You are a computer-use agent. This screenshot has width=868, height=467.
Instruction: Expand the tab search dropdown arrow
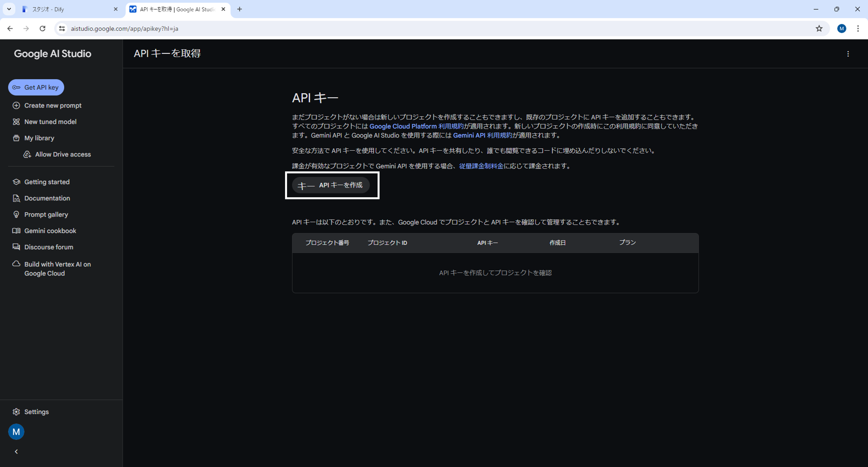[9, 9]
